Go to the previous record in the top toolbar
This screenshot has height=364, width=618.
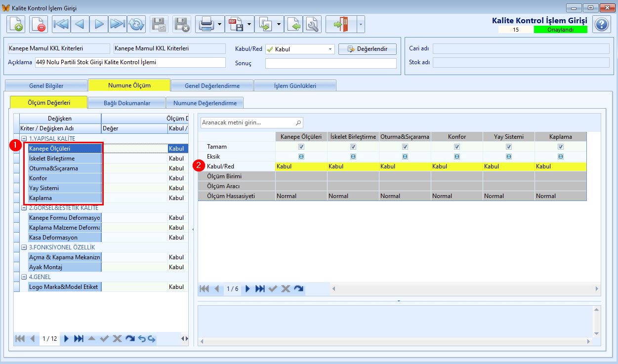click(x=80, y=24)
